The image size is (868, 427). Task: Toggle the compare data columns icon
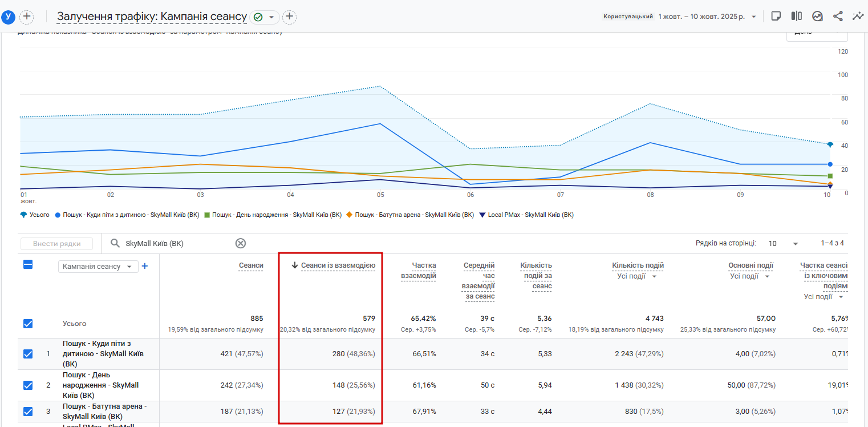coord(797,17)
